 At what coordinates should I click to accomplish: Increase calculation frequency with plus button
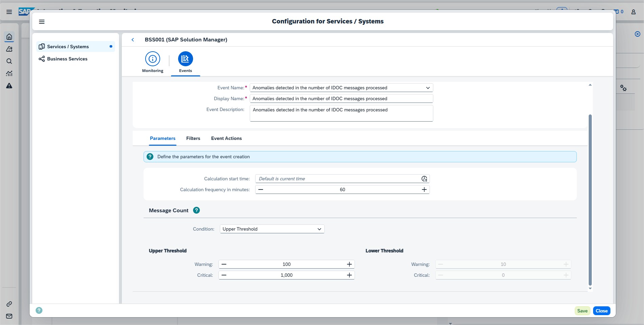[x=424, y=189]
